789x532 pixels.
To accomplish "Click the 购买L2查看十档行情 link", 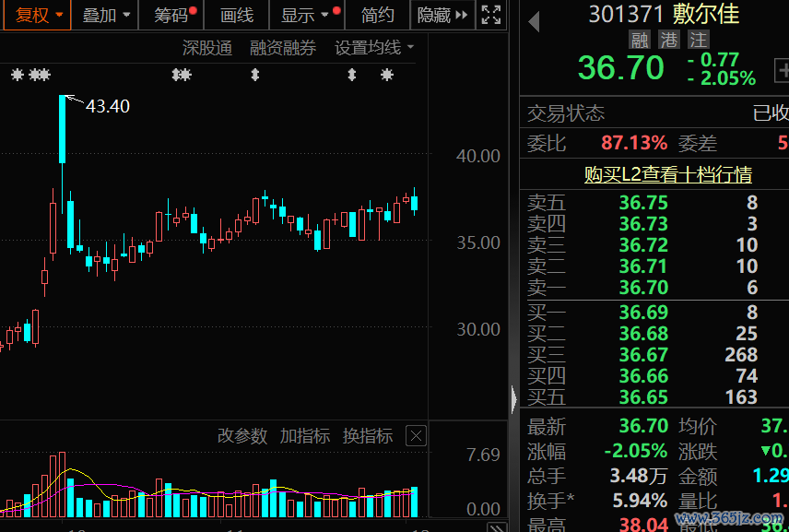I will tap(667, 174).
